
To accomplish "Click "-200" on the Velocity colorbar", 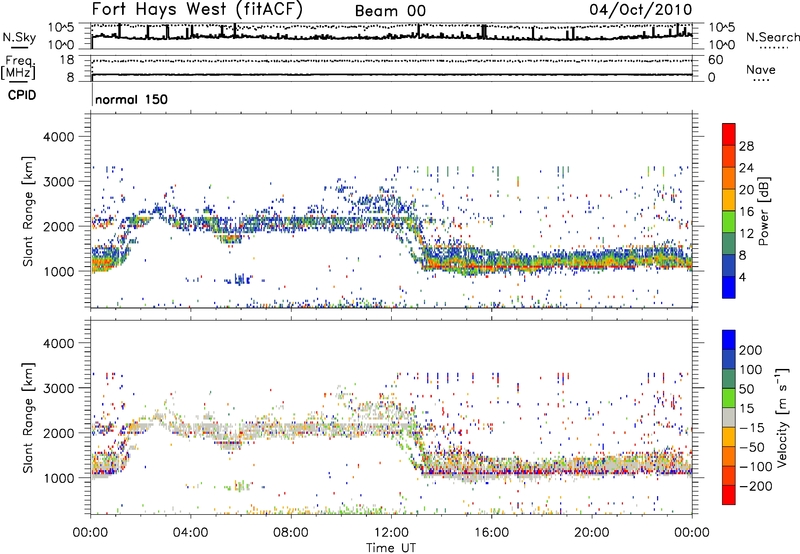I will point(756,486).
